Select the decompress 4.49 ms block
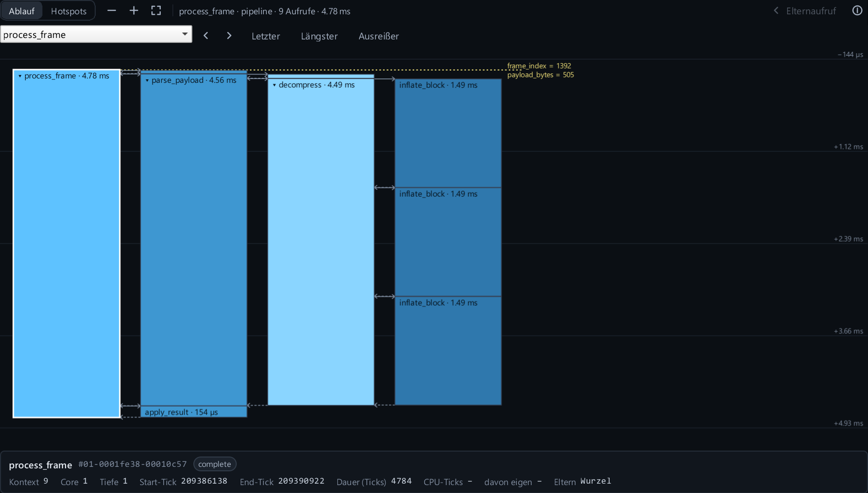The height and width of the screenshot is (493, 868). click(x=321, y=242)
